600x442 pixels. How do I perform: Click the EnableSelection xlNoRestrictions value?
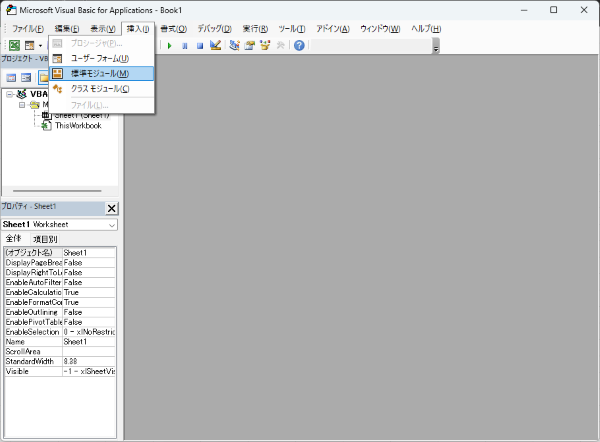point(89,332)
